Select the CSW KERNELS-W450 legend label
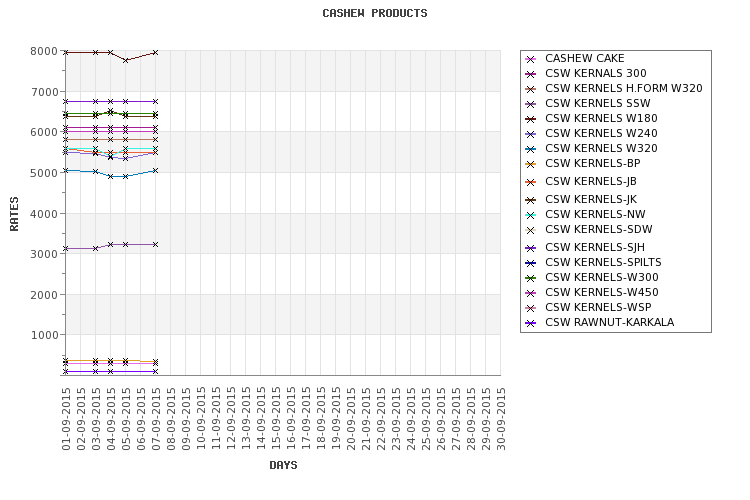 click(602, 292)
